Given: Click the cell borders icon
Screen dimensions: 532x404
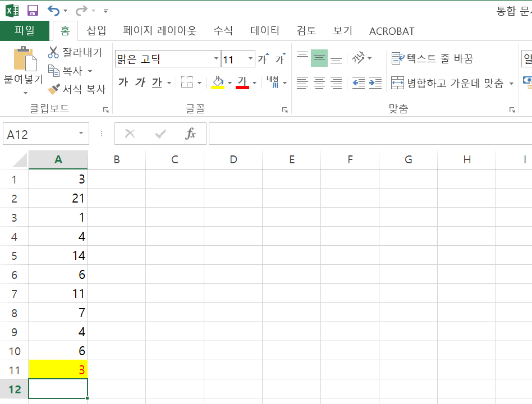Looking at the screenshot, I should click(187, 82).
